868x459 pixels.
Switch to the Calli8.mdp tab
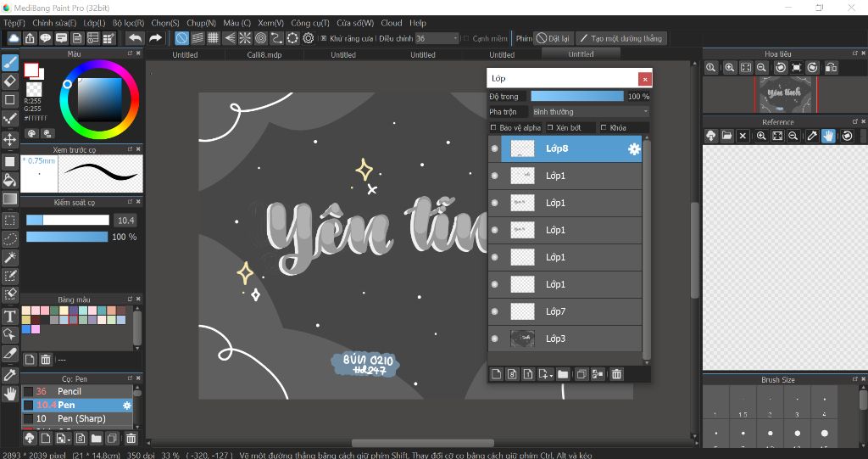[264, 55]
